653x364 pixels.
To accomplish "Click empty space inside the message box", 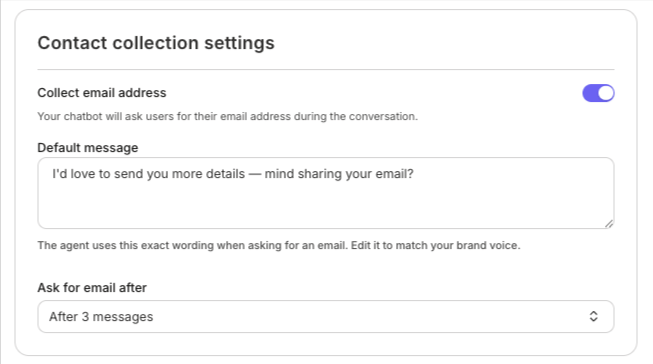I will click(x=326, y=206).
